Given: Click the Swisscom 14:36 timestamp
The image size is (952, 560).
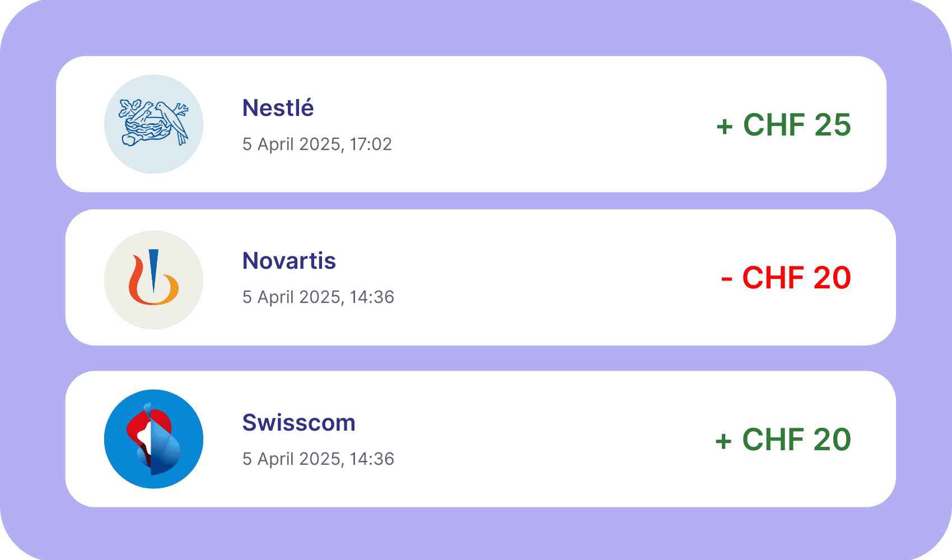Looking at the screenshot, I should (x=318, y=459).
